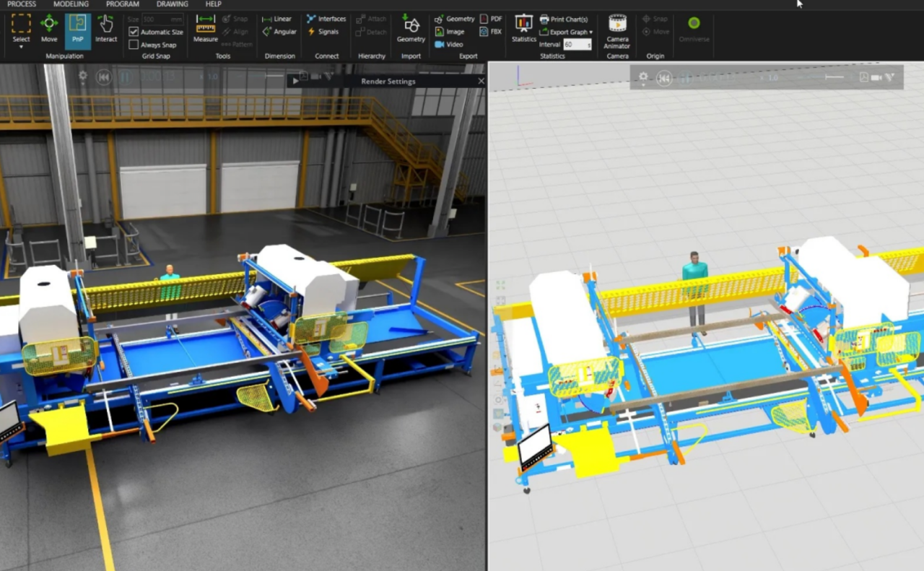Expand the Select tool dropdown arrow
The image size is (924, 571).
click(21, 47)
